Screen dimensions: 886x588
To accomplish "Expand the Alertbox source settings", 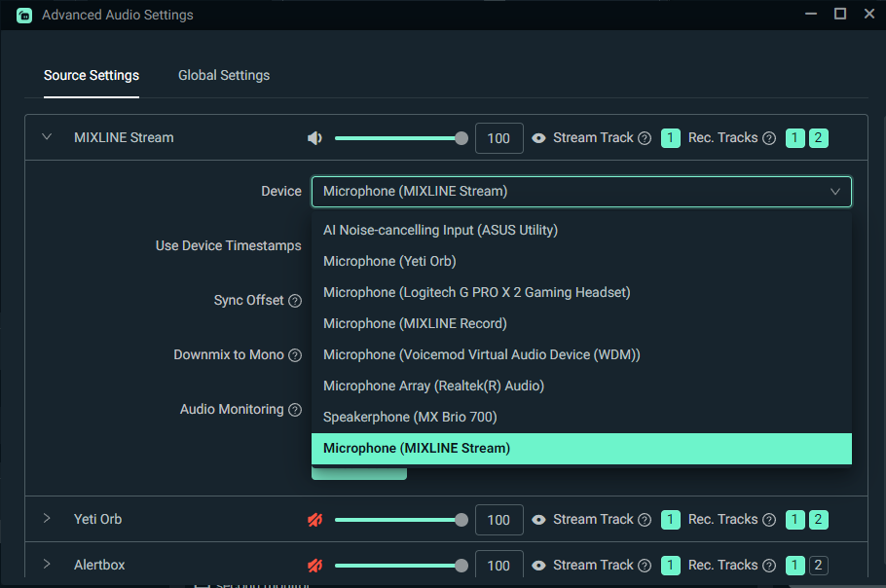I will coord(47,565).
